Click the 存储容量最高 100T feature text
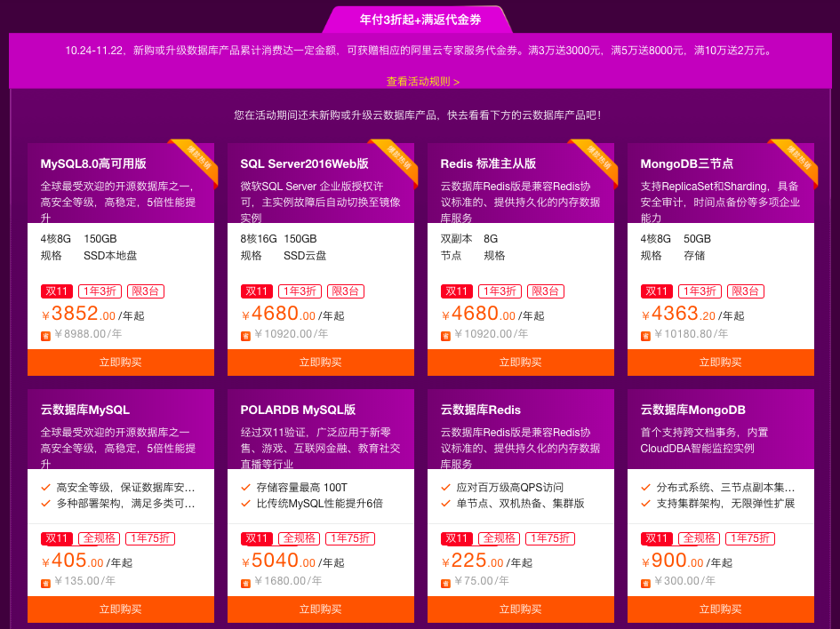The image size is (840, 629). 301,487
